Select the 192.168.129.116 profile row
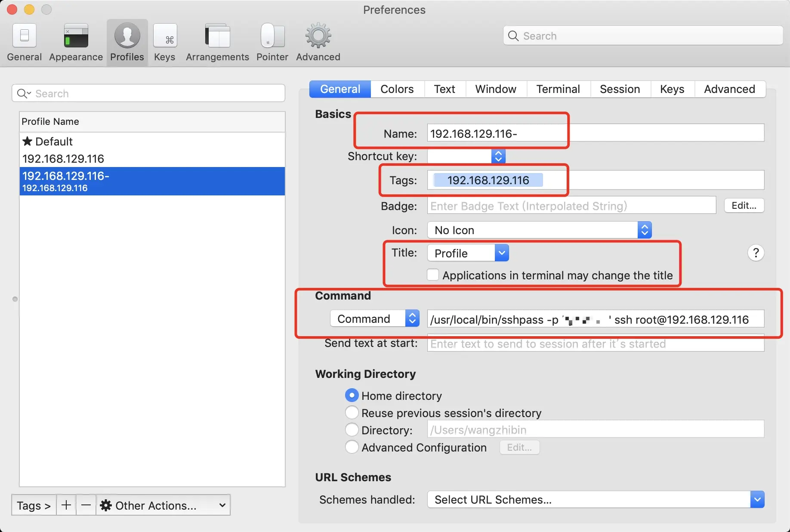The width and height of the screenshot is (790, 532). tap(152, 158)
